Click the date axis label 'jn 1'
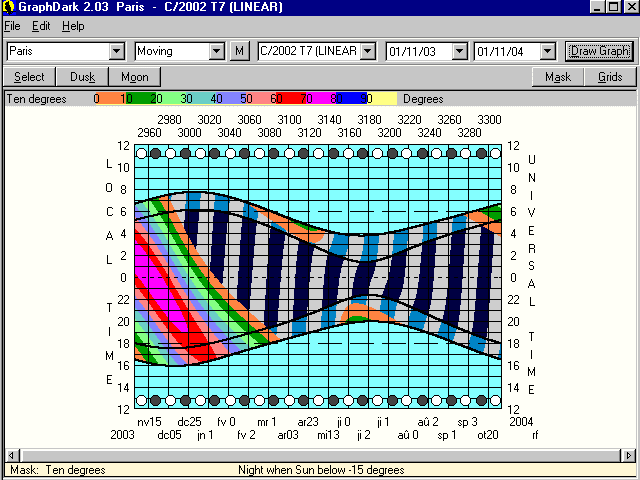The width and height of the screenshot is (640, 480). tap(205, 435)
